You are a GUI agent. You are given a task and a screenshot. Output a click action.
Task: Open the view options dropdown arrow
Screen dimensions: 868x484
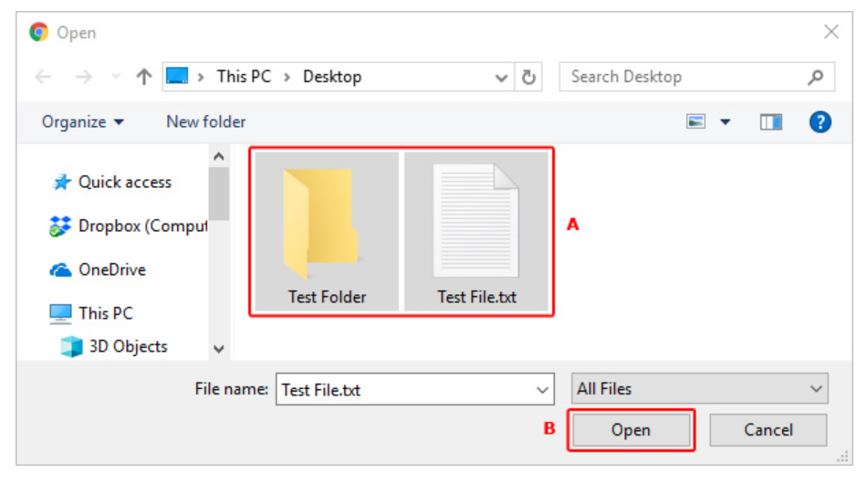click(x=726, y=122)
